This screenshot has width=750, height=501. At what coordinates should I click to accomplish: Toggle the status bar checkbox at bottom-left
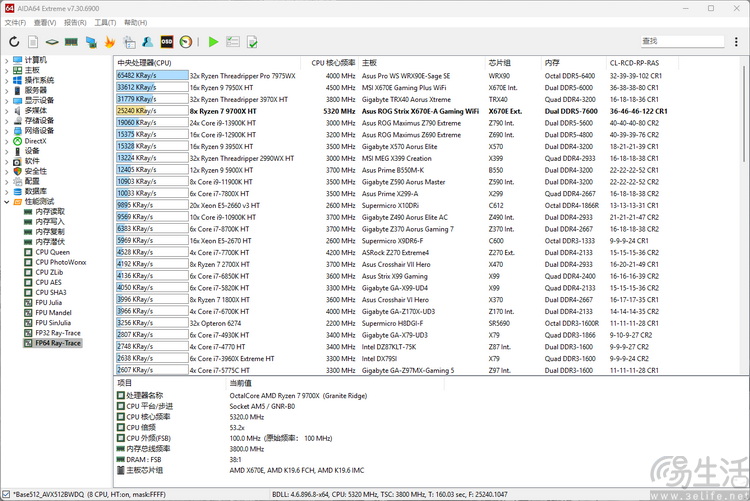6,494
